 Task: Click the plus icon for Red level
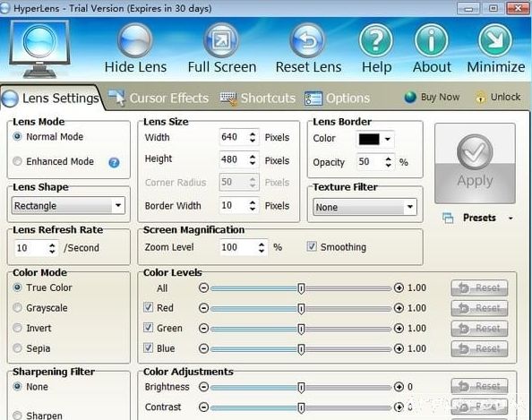point(399,308)
